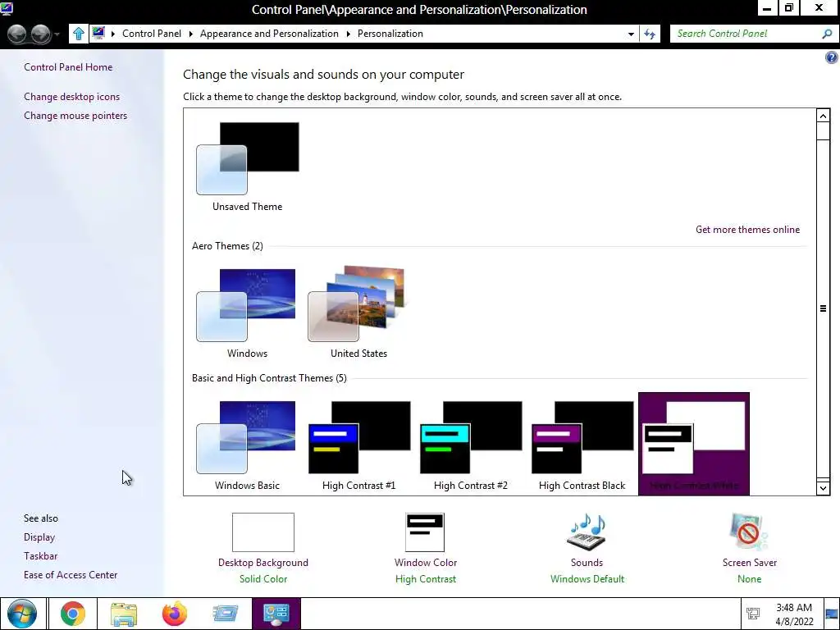Select the highlighted High Contrast White theme
Viewport: 840px width, 630px height.
point(694,444)
